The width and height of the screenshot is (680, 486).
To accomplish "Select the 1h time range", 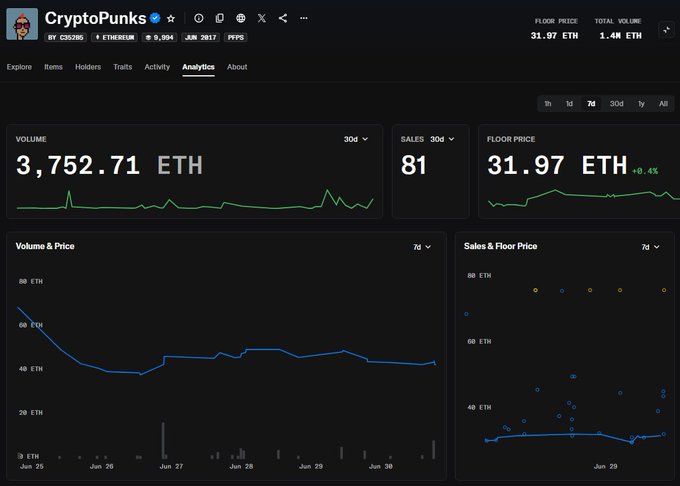I will pos(548,104).
